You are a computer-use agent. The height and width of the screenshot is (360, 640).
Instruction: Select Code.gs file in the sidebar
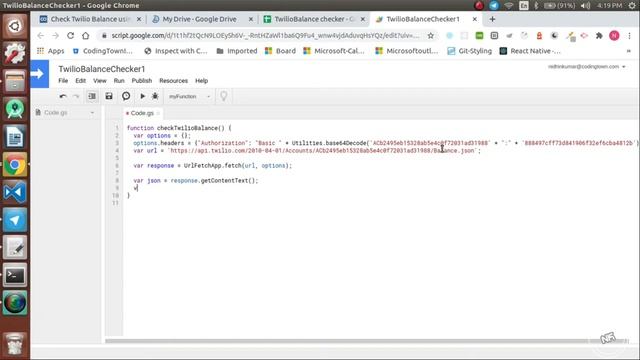[x=56, y=113]
